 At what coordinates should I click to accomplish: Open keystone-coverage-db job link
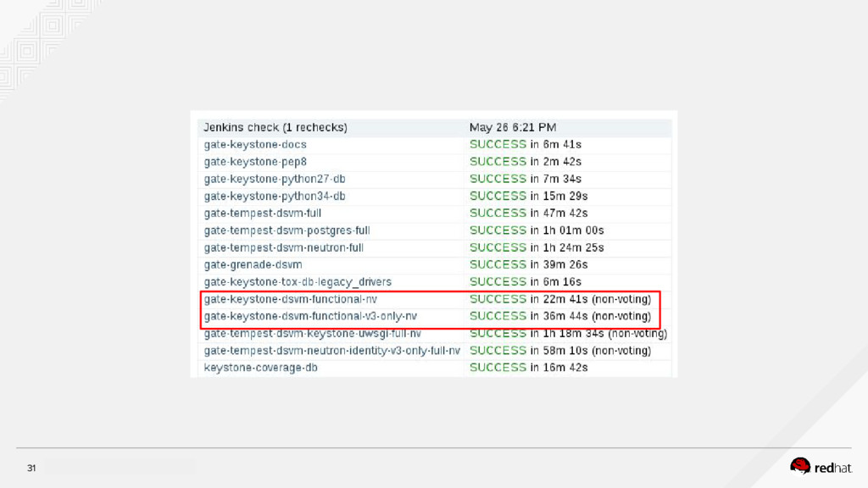[x=260, y=368]
